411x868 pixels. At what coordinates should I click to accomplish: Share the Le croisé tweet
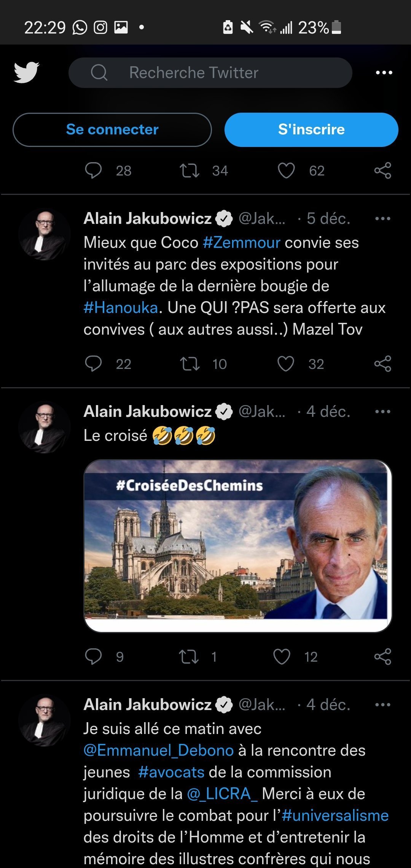click(x=382, y=656)
